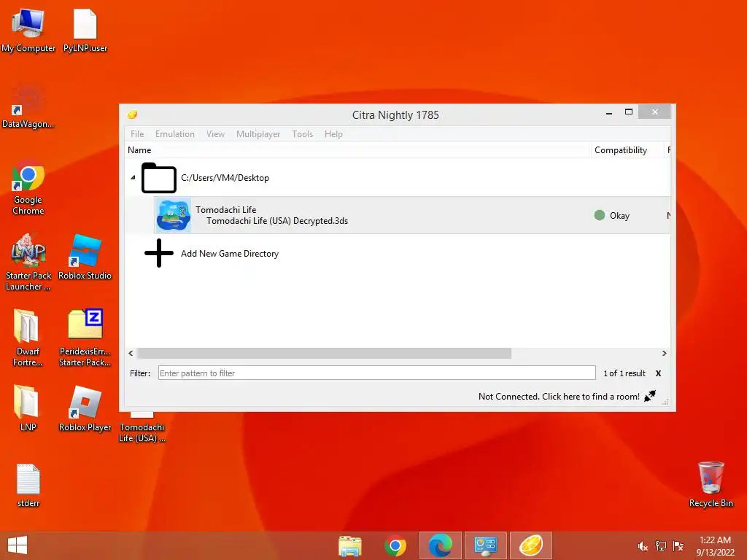Select the Tomodachi Life (USA) Decrypted.3ds row
Viewport: 747px width, 560px height.
pos(398,215)
